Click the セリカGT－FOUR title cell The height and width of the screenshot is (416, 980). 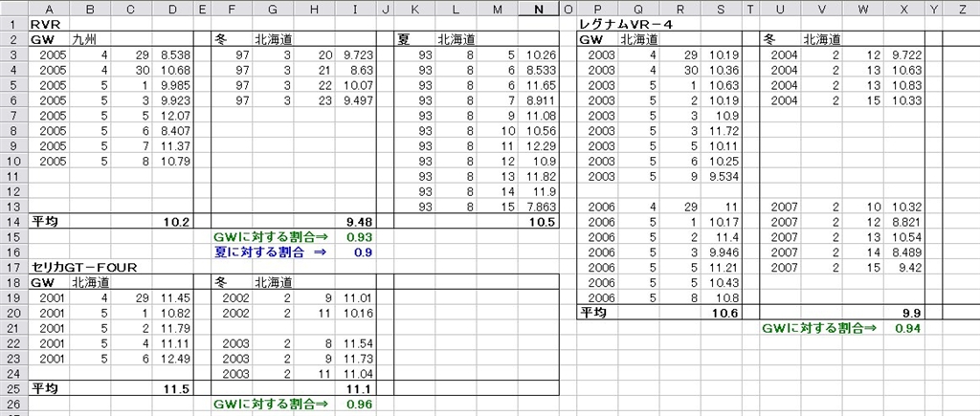[x=84, y=267]
